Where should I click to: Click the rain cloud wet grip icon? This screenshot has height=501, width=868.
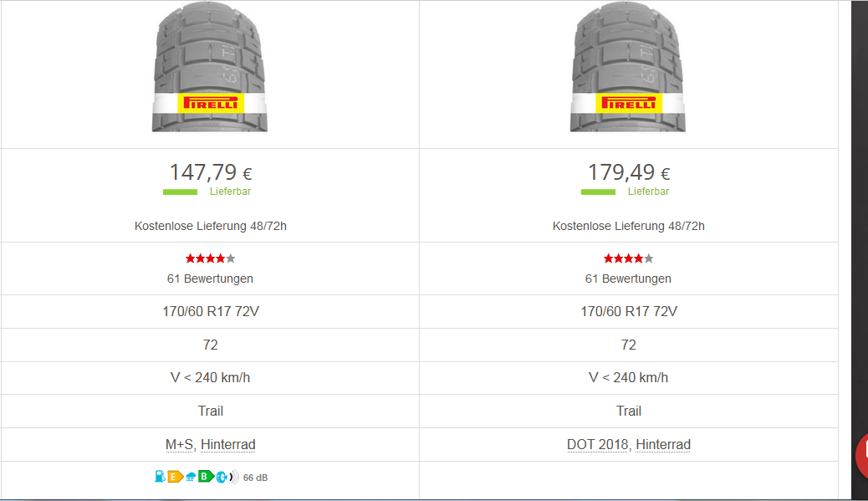(x=191, y=477)
